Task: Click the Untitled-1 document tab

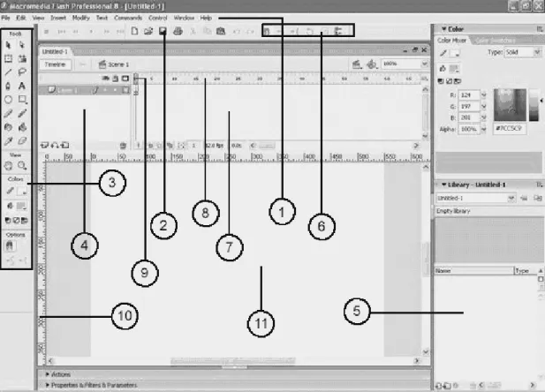Action: (55, 51)
